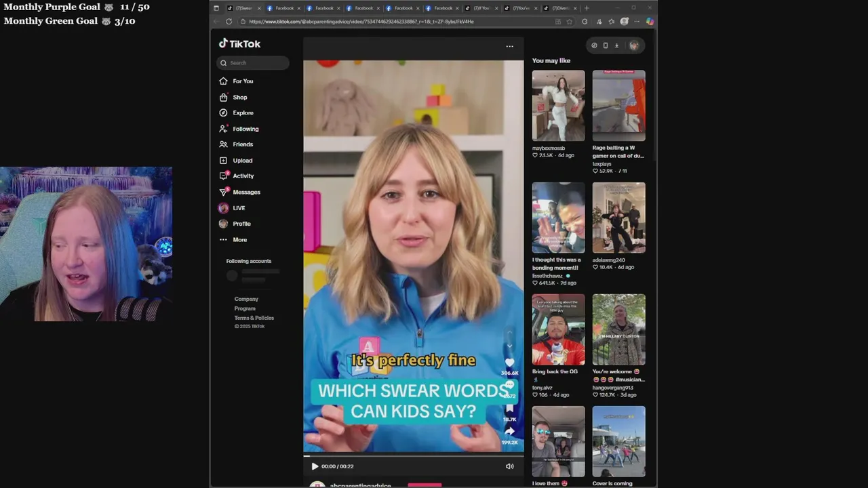
Task: Like the video with heart icon
Action: pos(509,363)
